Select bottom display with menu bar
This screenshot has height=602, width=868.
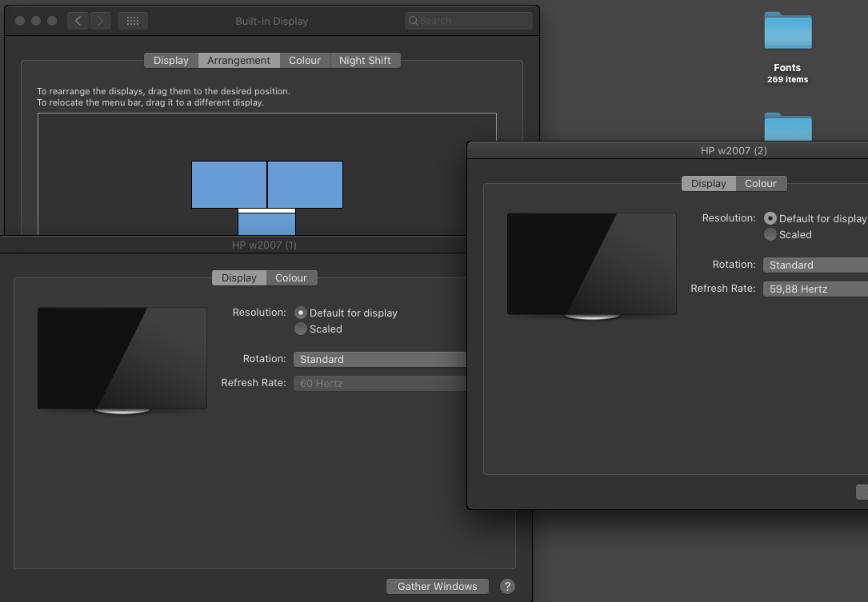click(267, 224)
